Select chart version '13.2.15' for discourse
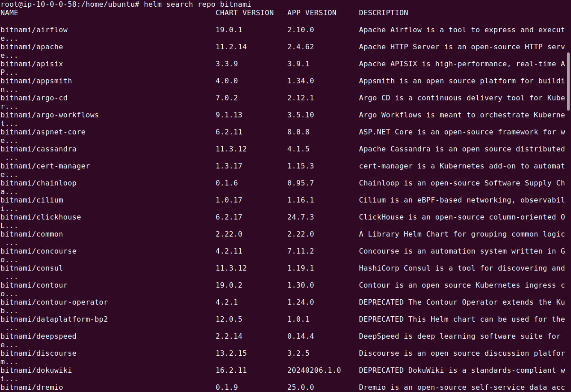This screenshot has width=571, height=392. 231,353
